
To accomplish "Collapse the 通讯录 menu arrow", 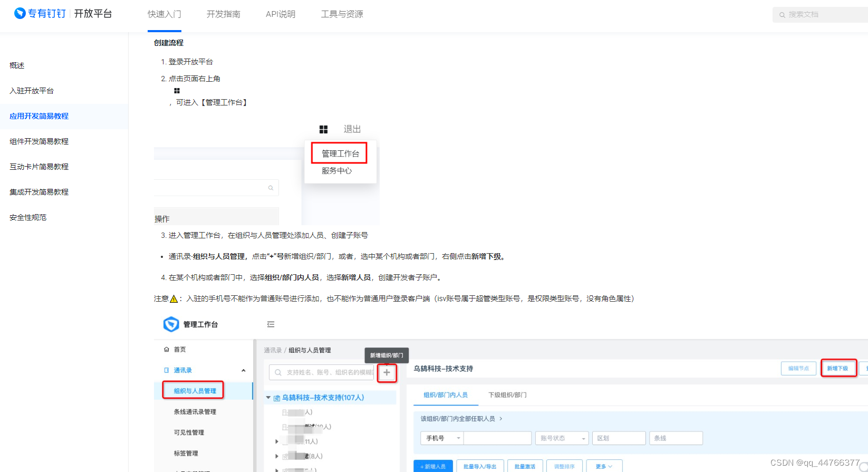I will pyautogui.click(x=244, y=370).
